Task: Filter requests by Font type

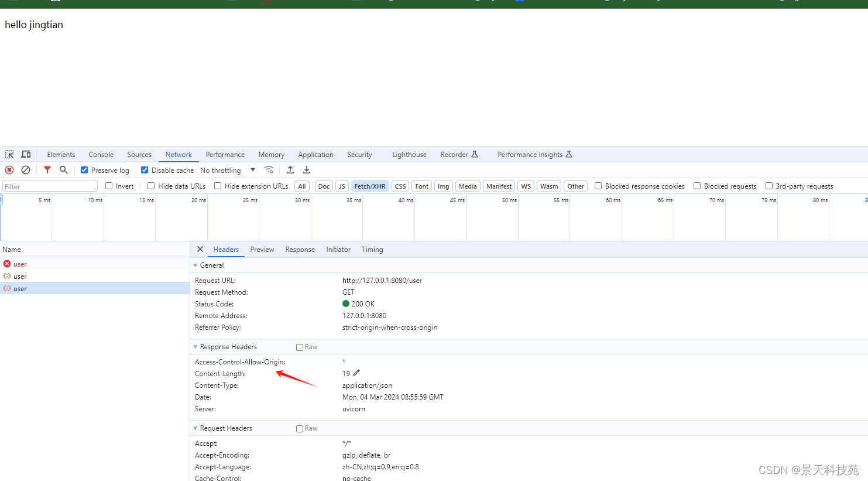Action: coord(422,186)
